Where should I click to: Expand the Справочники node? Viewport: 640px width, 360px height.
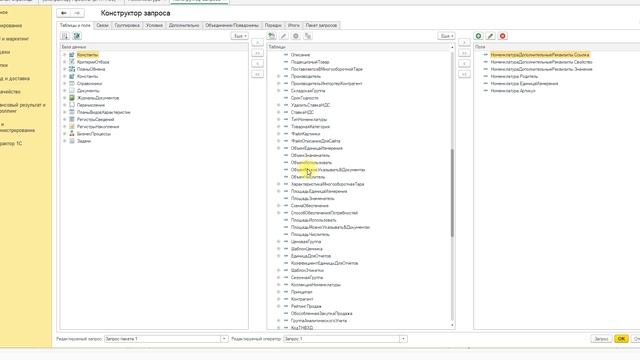[64, 83]
